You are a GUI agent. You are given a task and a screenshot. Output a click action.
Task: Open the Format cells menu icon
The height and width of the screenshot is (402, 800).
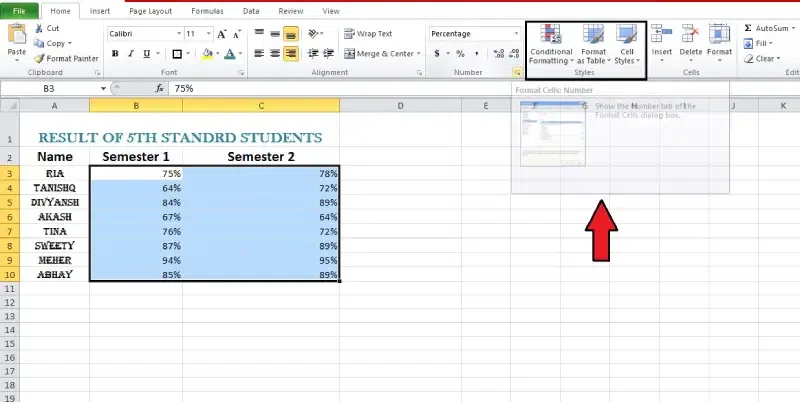point(719,35)
